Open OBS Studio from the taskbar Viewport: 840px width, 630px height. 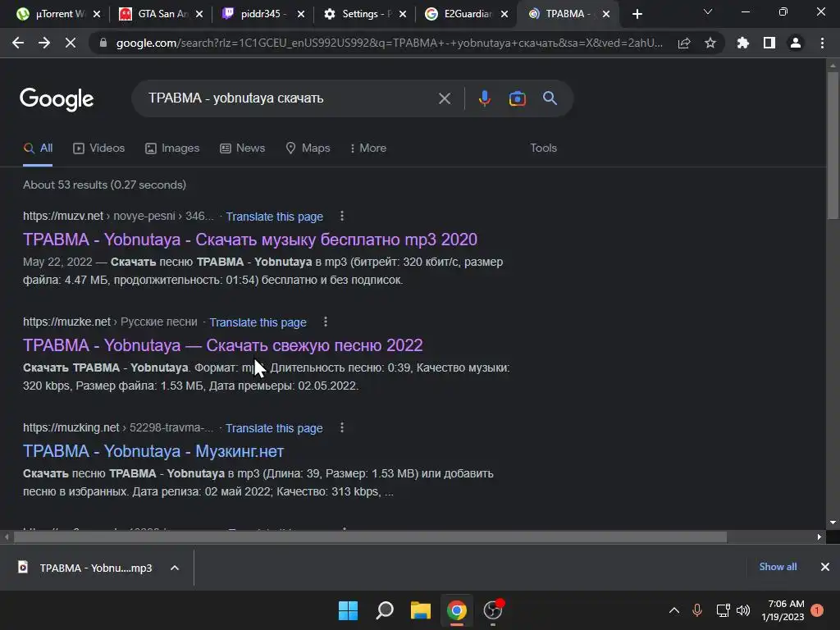pyautogui.click(x=493, y=610)
